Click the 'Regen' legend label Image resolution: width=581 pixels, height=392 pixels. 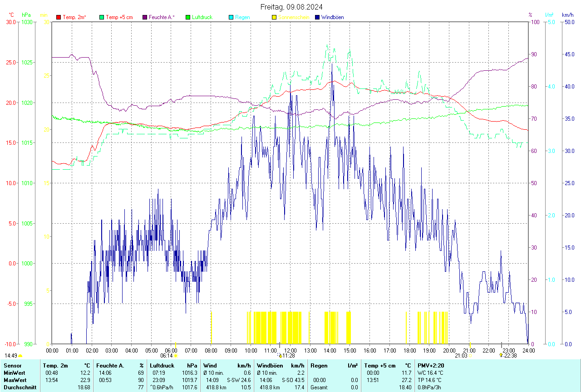point(242,17)
